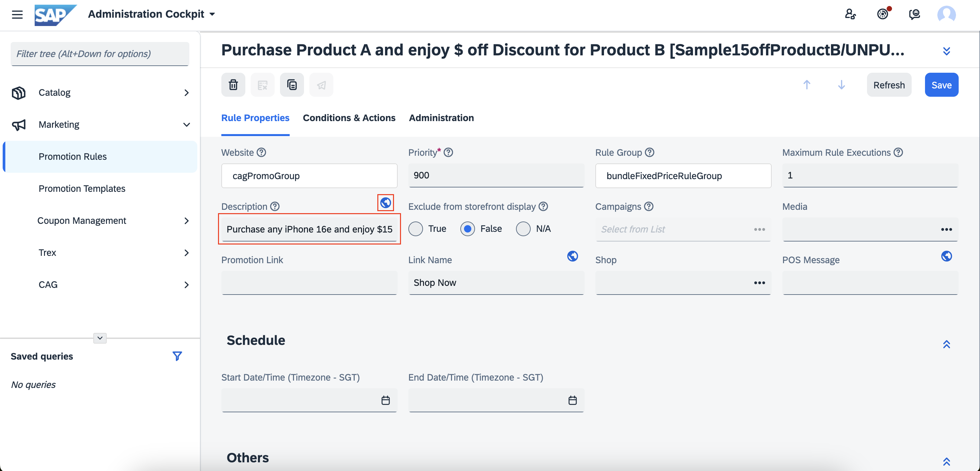Show help for Description field

click(275, 206)
